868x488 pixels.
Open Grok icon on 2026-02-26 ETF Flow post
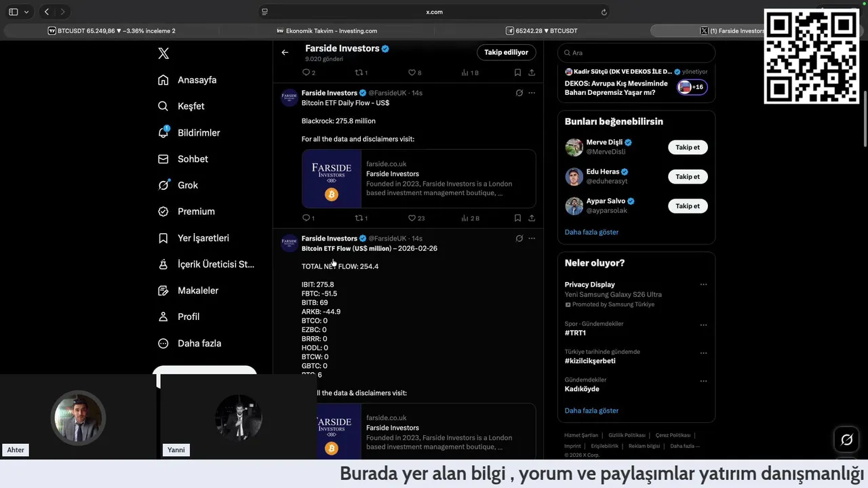tap(519, 239)
